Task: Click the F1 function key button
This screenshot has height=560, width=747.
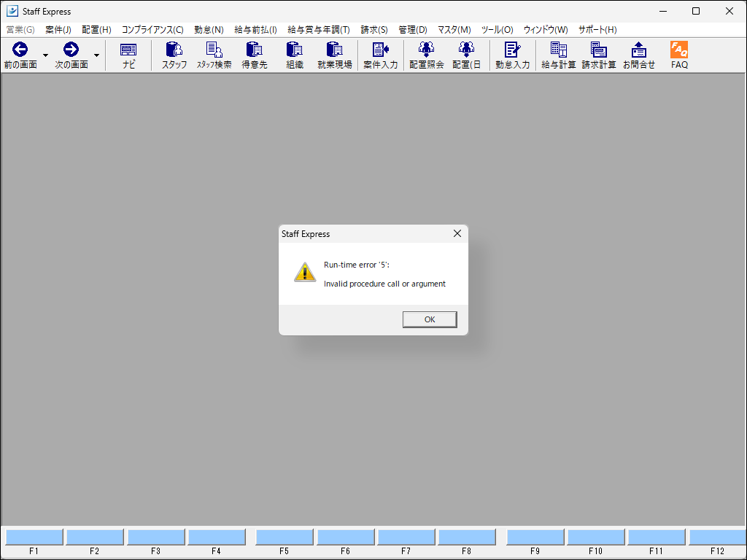Action: 34,537
